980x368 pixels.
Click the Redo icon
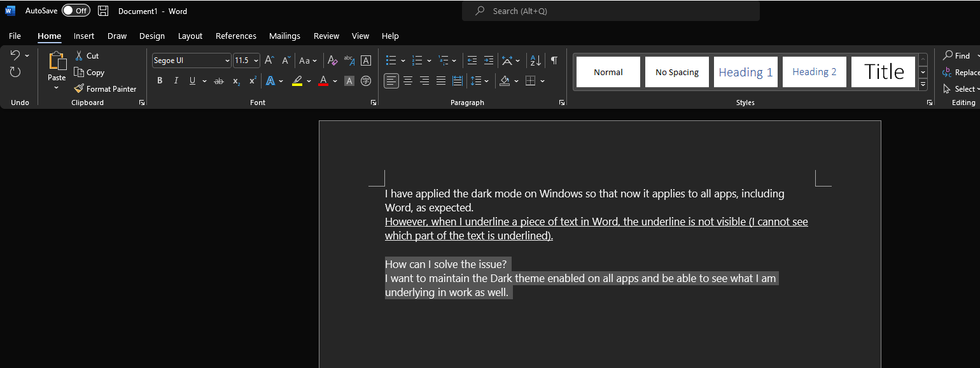15,72
